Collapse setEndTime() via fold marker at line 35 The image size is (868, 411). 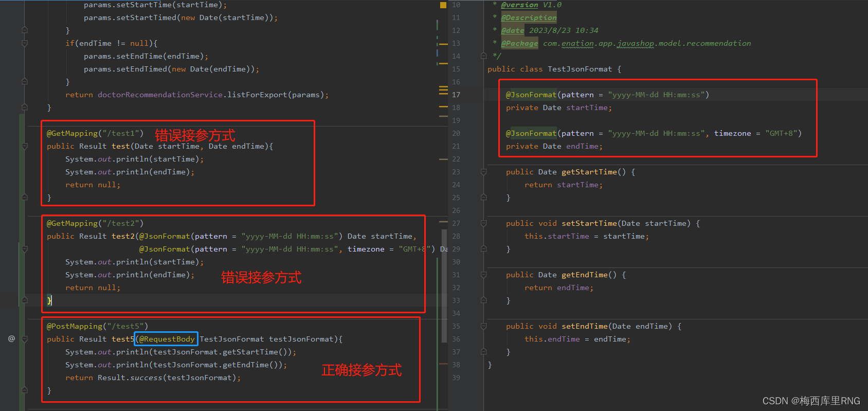(483, 326)
